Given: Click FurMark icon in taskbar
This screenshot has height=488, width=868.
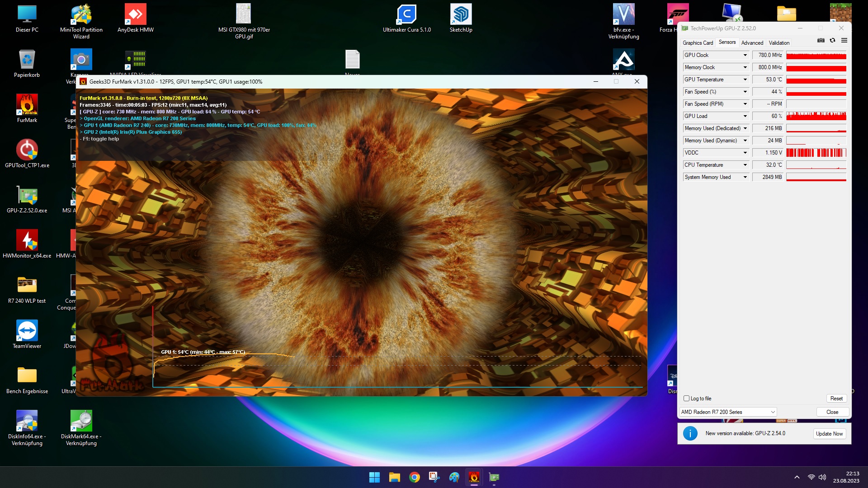Looking at the screenshot, I should [x=474, y=477].
